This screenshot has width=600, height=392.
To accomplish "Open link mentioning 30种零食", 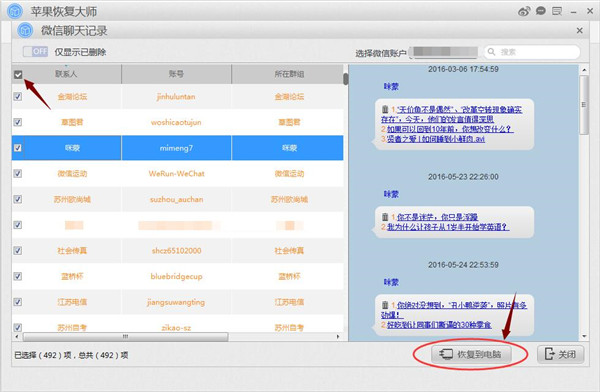I will [439, 325].
